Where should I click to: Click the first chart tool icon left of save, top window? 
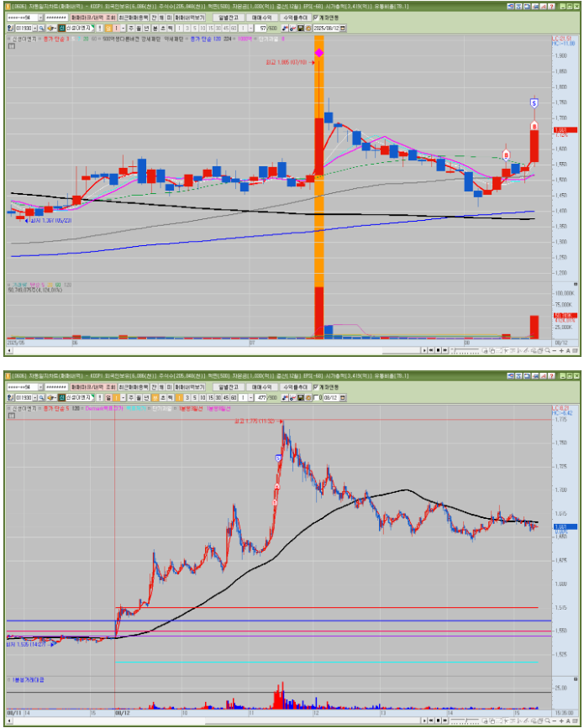point(285,29)
